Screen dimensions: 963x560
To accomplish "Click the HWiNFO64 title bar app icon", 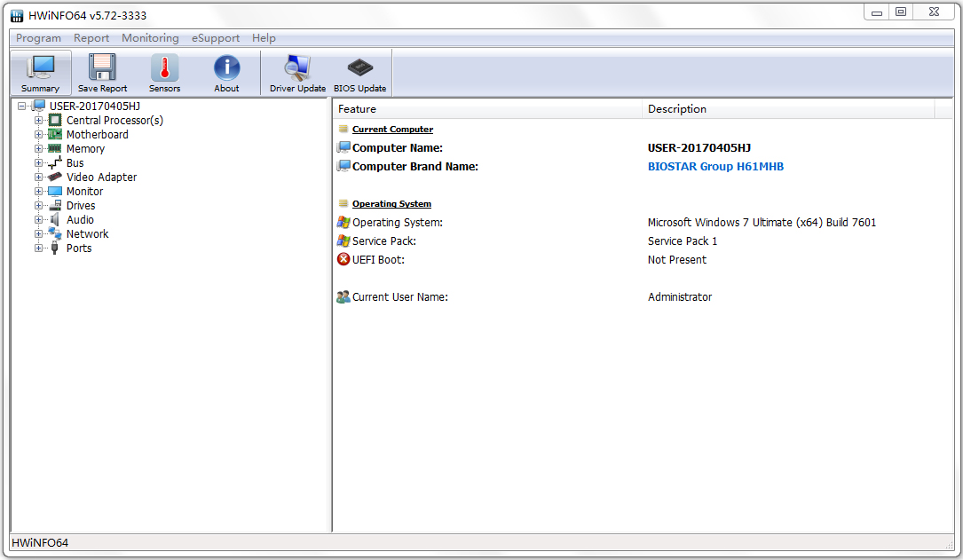I will [17, 15].
